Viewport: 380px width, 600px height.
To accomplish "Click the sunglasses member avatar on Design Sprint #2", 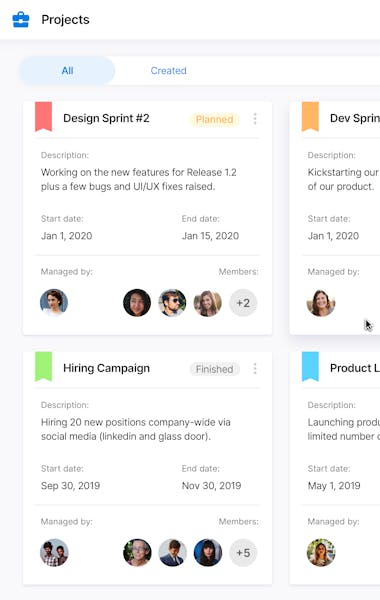I will (x=172, y=303).
